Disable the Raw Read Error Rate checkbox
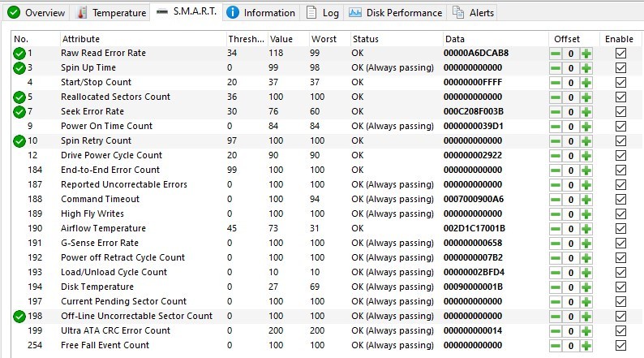Viewport: 644px width, 358px height. pos(621,54)
